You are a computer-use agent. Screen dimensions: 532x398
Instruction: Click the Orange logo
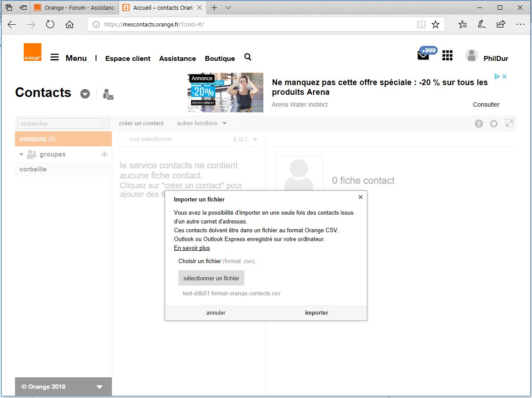(33, 52)
